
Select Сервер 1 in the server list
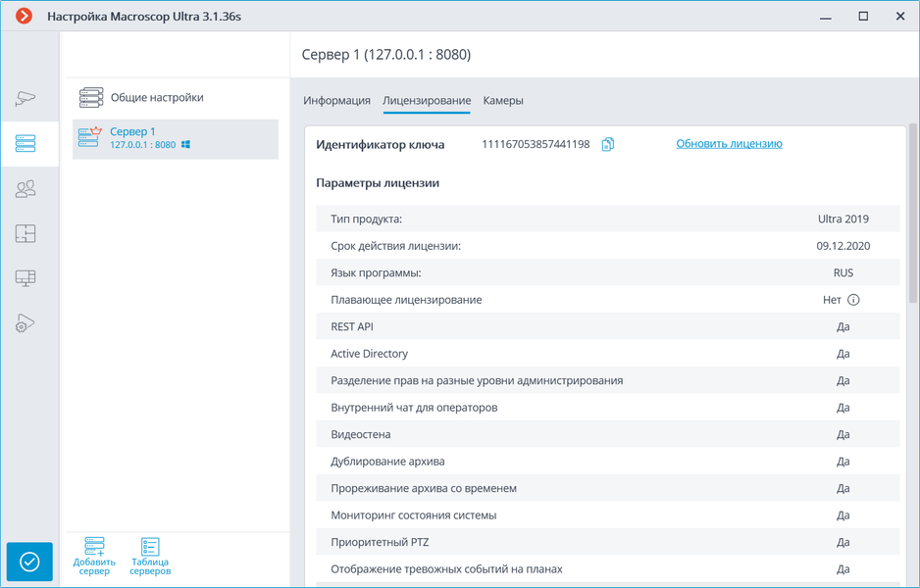tap(176, 139)
